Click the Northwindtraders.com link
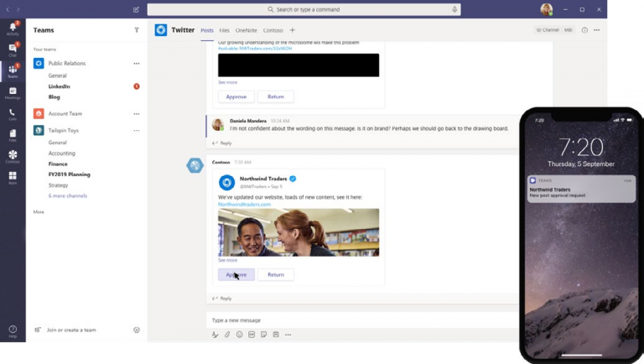This screenshot has height=364, width=644. click(244, 204)
